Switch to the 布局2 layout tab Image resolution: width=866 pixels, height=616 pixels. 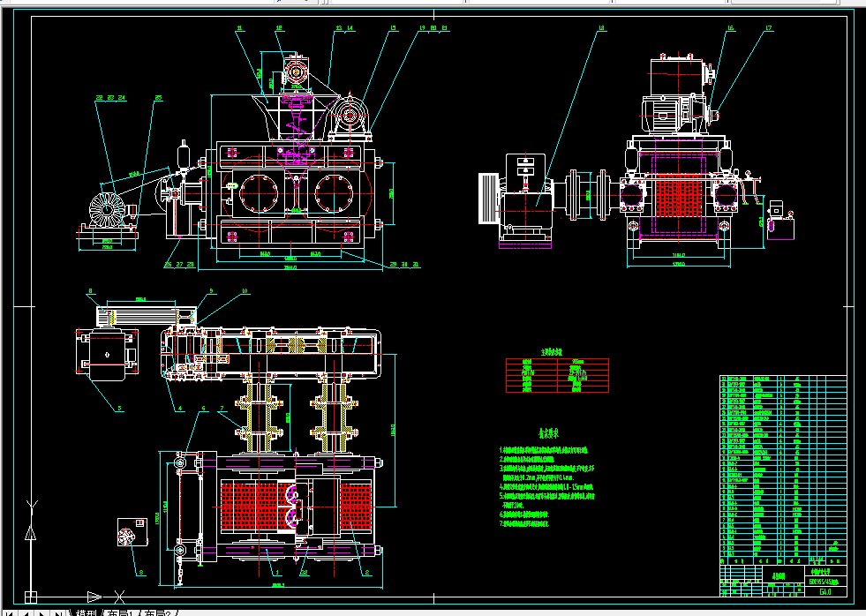click(157, 613)
